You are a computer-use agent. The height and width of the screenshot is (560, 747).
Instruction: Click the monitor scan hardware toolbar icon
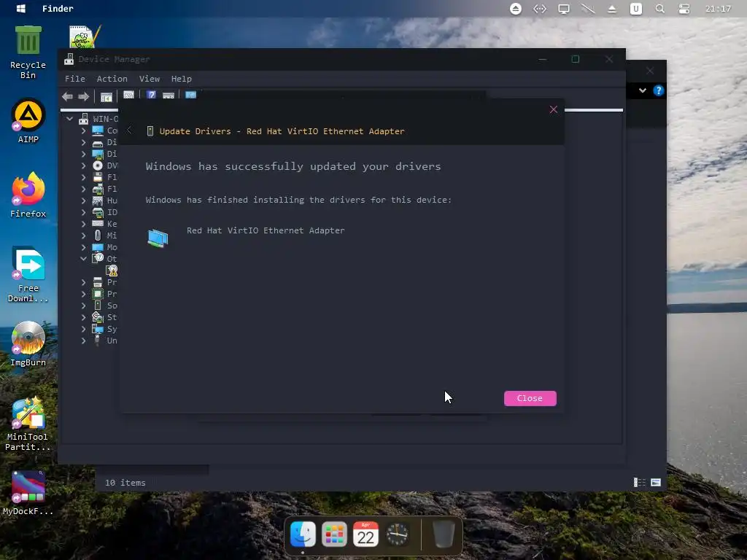coord(190,95)
